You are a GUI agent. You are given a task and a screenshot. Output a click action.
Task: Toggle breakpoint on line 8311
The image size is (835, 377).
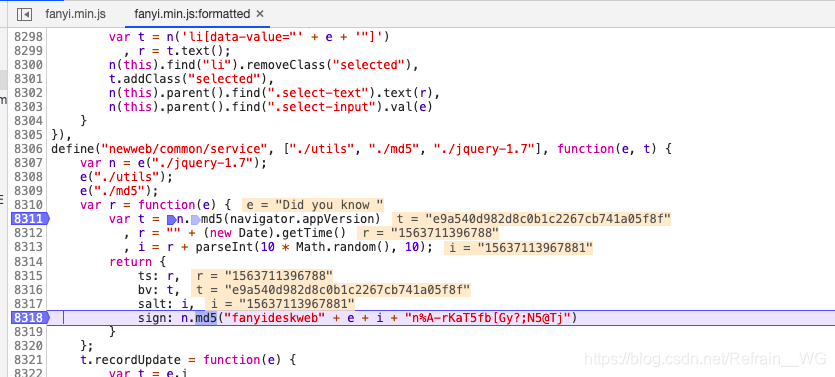pyautogui.click(x=29, y=219)
